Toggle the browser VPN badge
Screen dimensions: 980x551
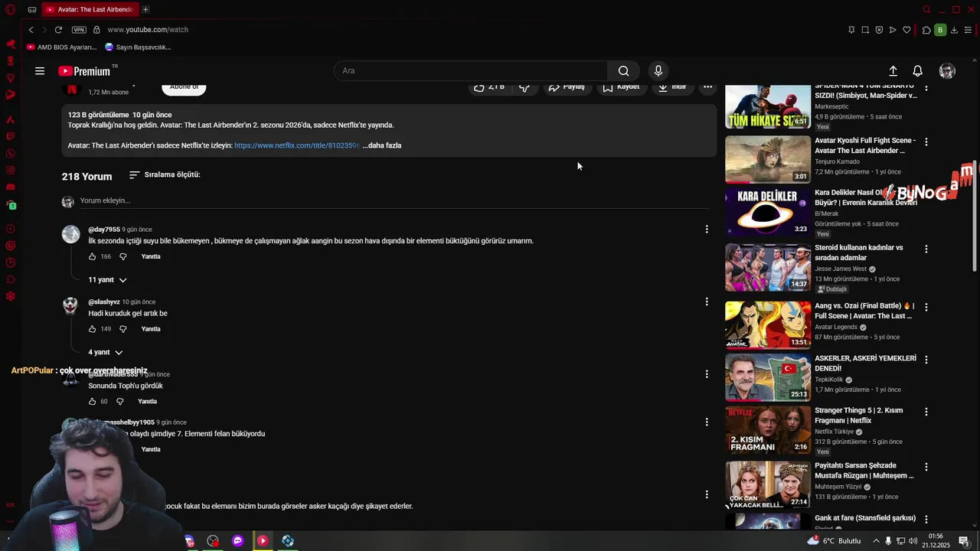[79, 30]
